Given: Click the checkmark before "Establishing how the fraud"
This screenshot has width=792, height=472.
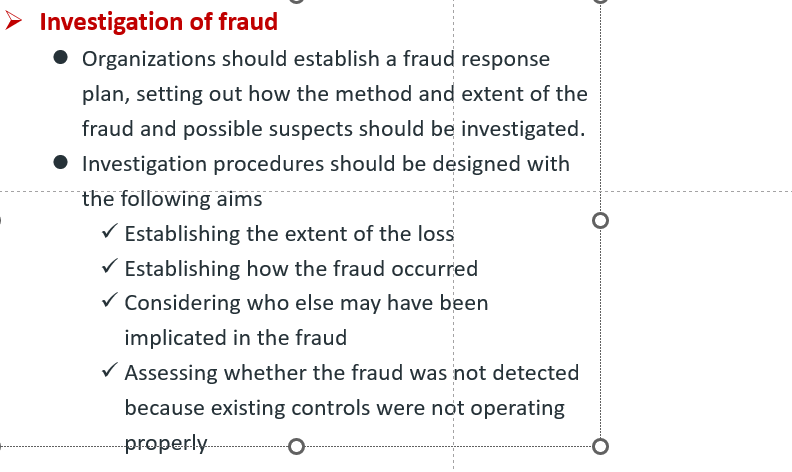Looking at the screenshot, I should [x=110, y=266].
